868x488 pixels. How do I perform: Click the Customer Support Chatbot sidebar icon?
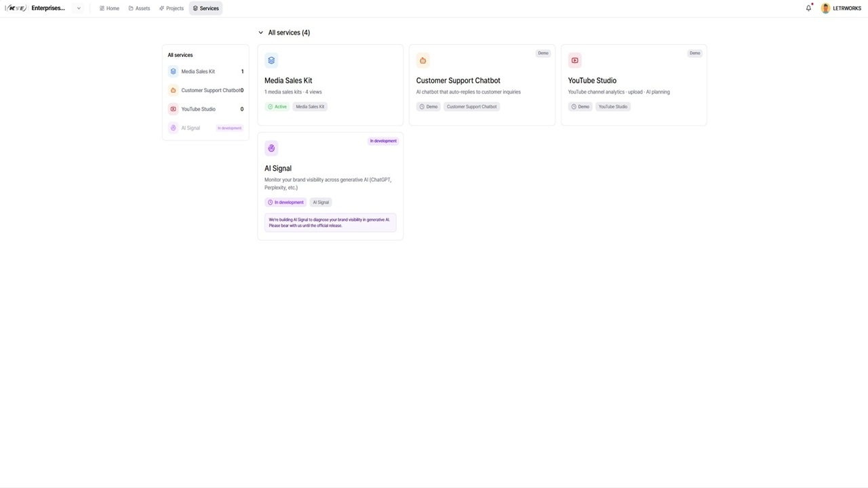pos(174,90)
